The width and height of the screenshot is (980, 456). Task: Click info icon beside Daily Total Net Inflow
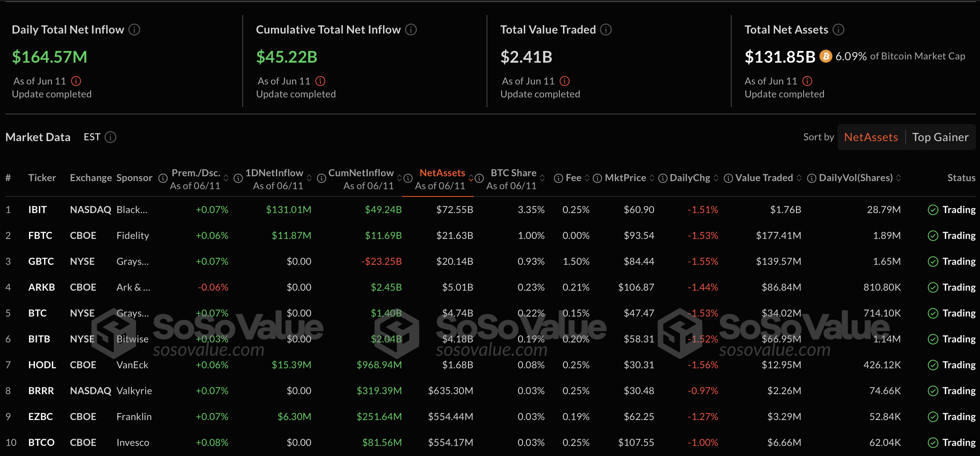(x=134, y=30)
